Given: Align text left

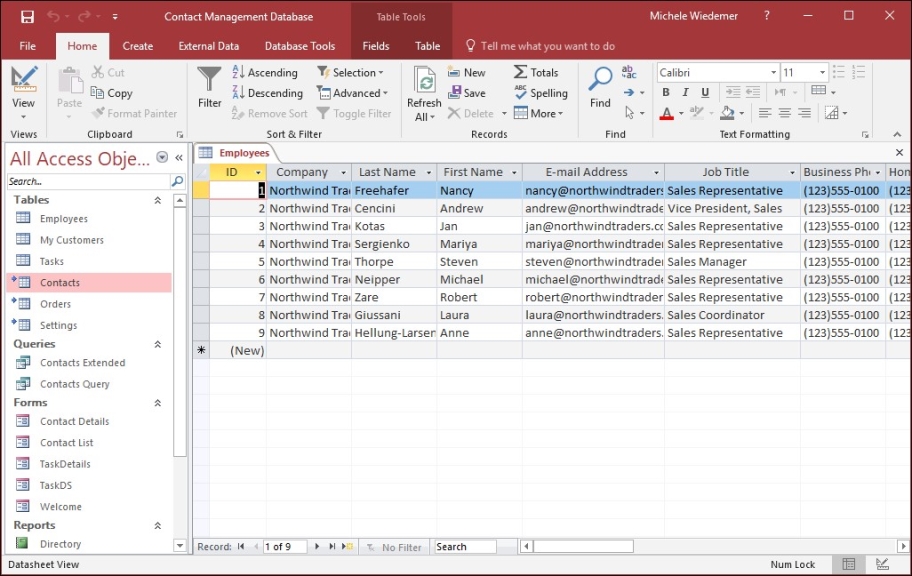Looking at the screenshot, I should 765,113.
